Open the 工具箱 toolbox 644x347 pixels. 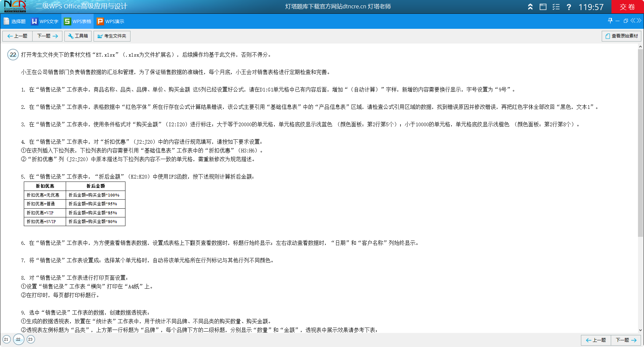pos(78,36)
